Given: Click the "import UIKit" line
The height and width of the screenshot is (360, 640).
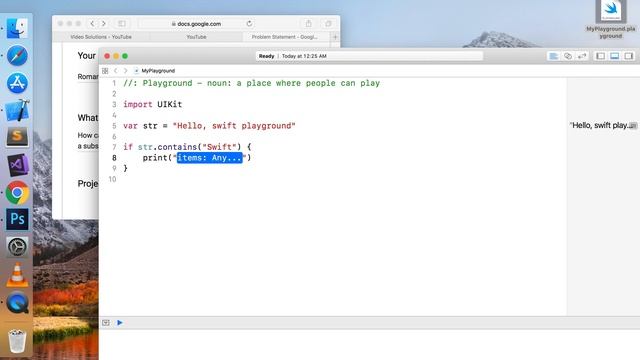Looking at the screenshot, I should click(153, 104).
